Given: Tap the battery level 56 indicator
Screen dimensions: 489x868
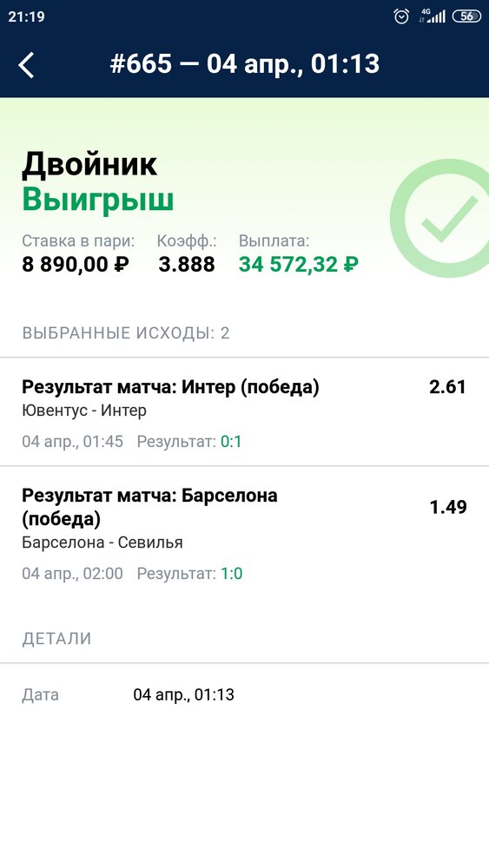Looking at the screenshot, I should (x=466, y=16).
